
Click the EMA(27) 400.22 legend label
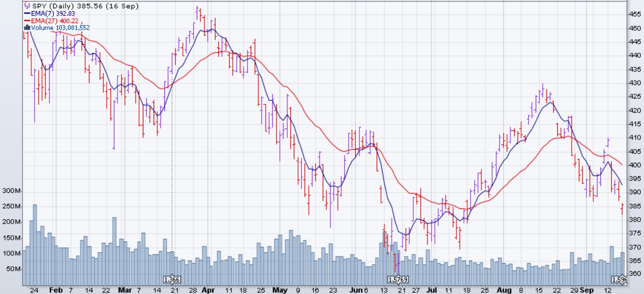55,21
